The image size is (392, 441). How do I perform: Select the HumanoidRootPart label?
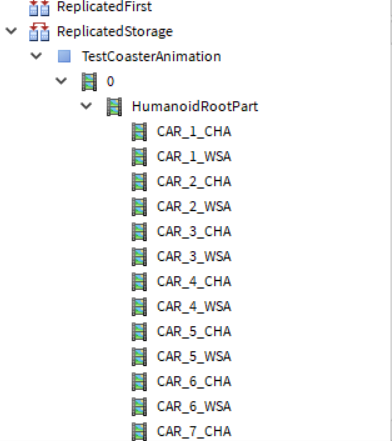click(195, 107)
